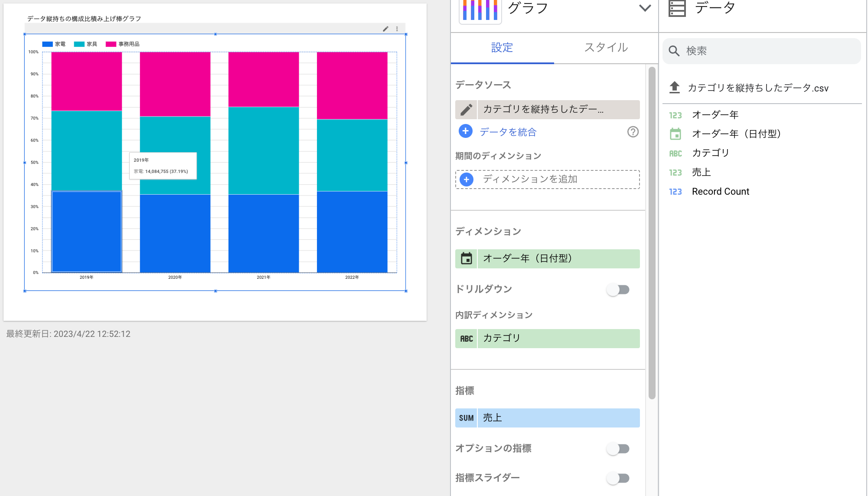The height and width of the screenshot is (496, 868).
Task: Click the SUM aggregation icon on 売上 metric
Action: [466, 418]
